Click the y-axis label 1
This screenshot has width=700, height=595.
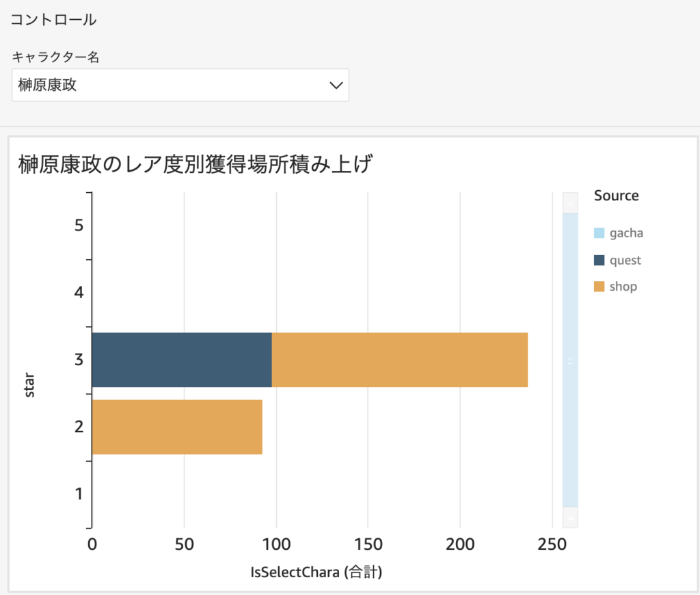tap(79, 494)
